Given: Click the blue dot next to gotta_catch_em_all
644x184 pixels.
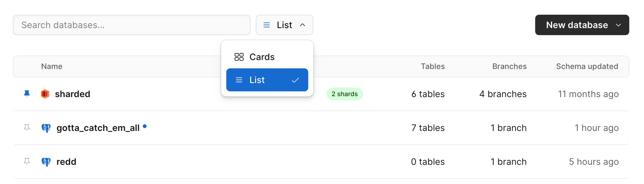Looking at the screenshot, I should [146, 126].
